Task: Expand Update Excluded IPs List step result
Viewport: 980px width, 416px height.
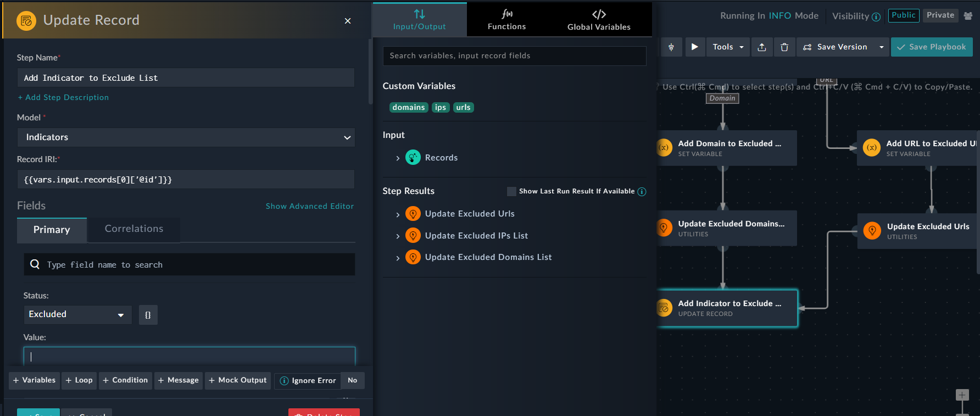Action: tap(398, 236)
